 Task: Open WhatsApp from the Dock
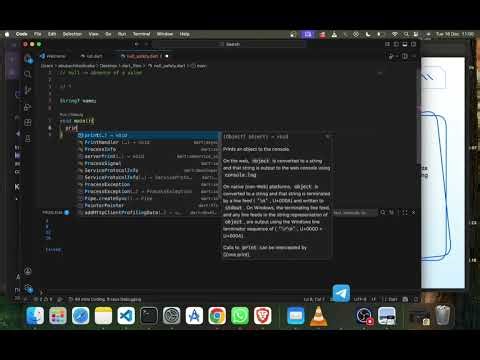(240, 315)
